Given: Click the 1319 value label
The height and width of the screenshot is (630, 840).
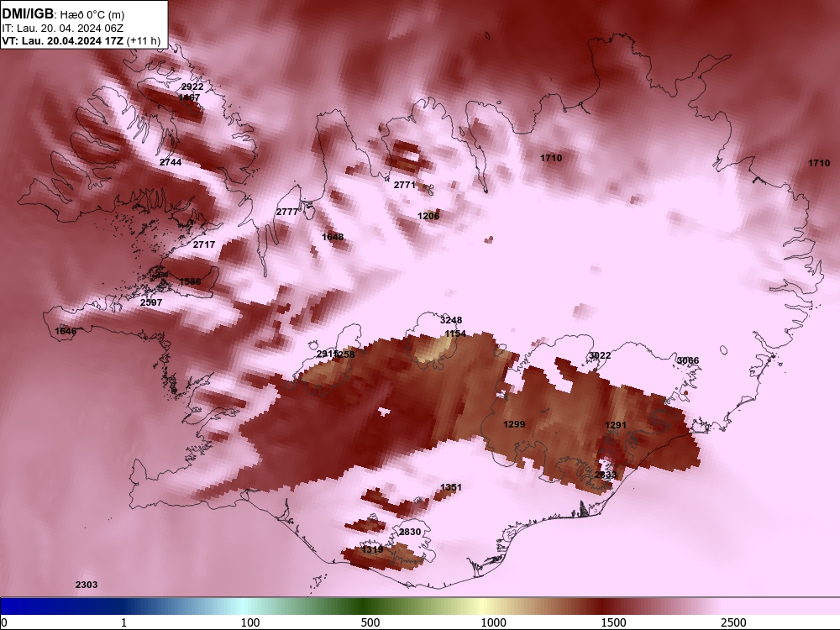Looking at the screenshot, I should click(x=372, y=549).
